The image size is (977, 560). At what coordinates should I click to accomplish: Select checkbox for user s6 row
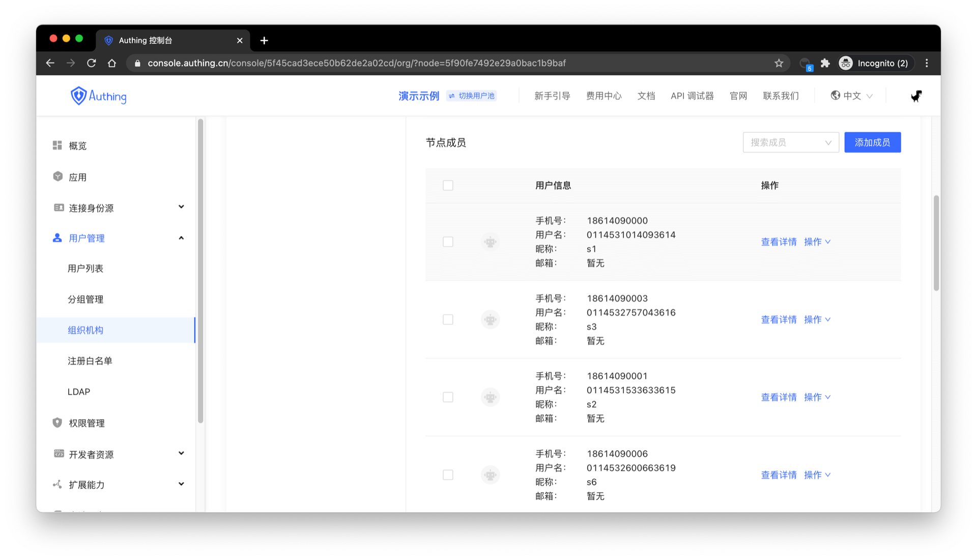pyautogui.click(x=448, y=475)
